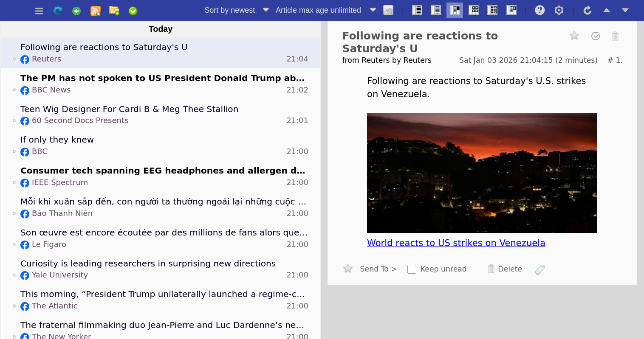Star the article using header star icon
Screen dimensions: 644x339
coord(574,36)
